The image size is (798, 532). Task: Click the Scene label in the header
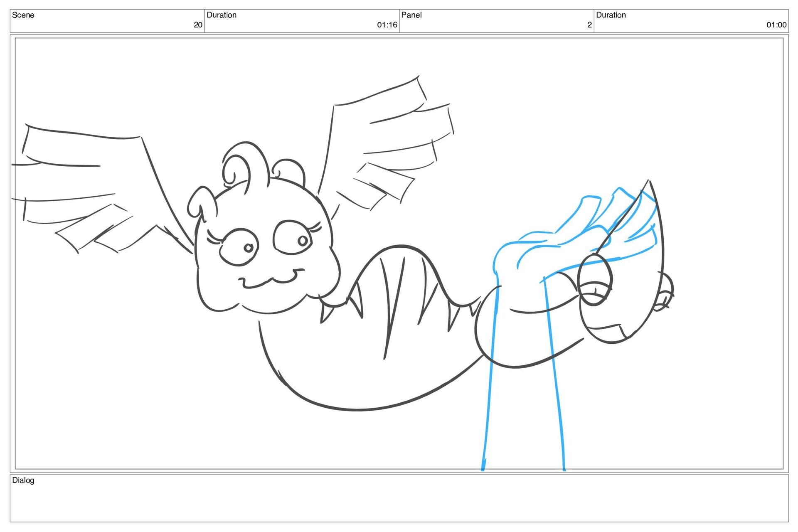pos(23,15)
